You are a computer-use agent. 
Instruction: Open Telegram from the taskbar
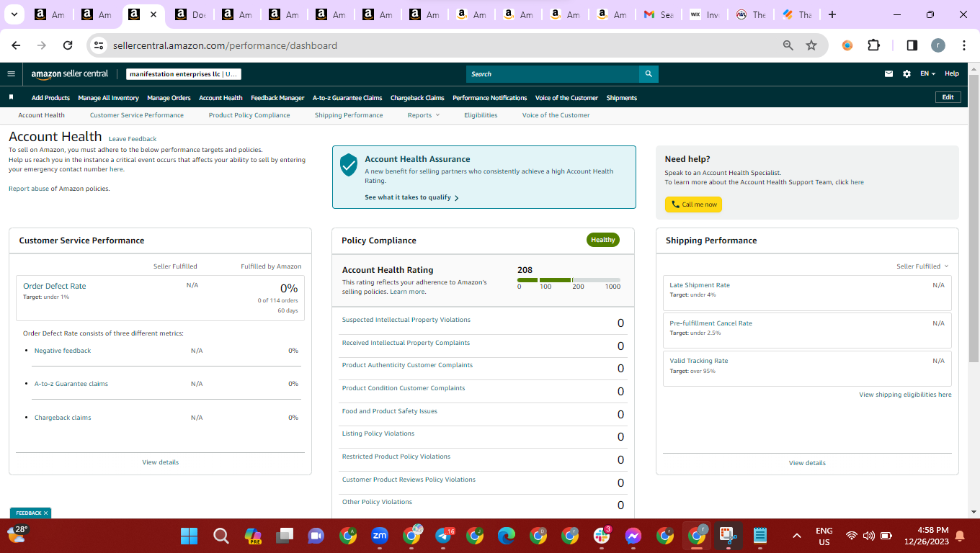pos(445,536)
